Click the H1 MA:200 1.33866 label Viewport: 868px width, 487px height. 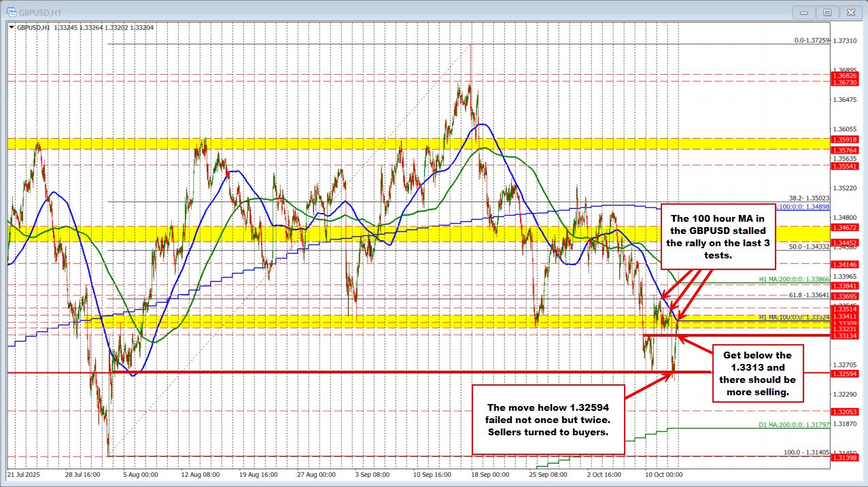click(793, 280)
